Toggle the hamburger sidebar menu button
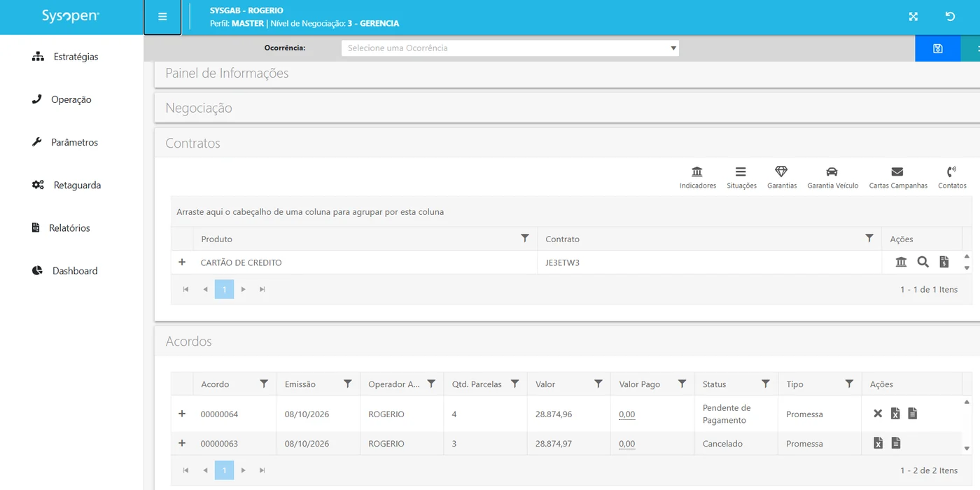Viewport: 980px width, 490px height. (162, 17)
